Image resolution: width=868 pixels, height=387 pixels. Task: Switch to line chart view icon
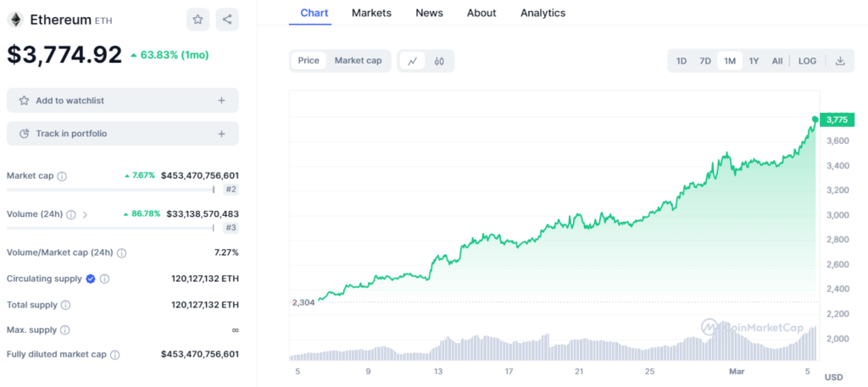(413, 61)
